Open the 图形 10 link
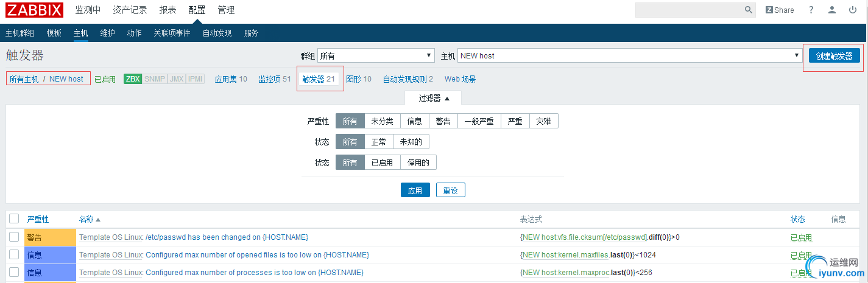Image resolution: width=868 pixels, height=283 pixels. (x=359, y=79)
